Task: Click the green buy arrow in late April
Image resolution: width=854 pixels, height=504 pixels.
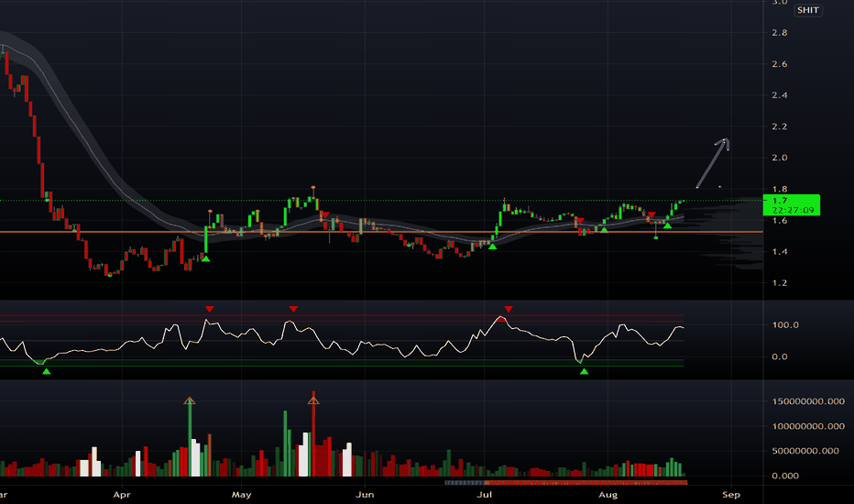Action: tap(205, 258)
